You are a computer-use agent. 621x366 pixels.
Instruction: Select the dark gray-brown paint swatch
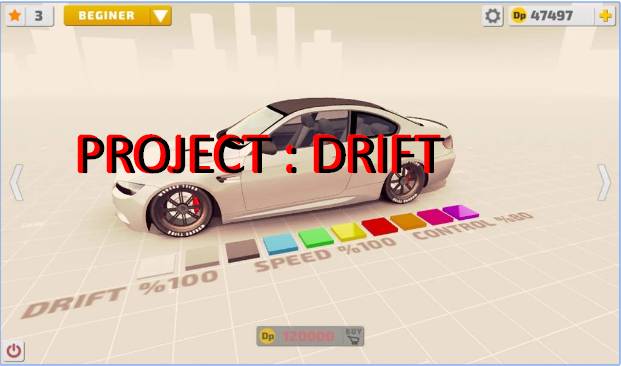coord(242,250)
